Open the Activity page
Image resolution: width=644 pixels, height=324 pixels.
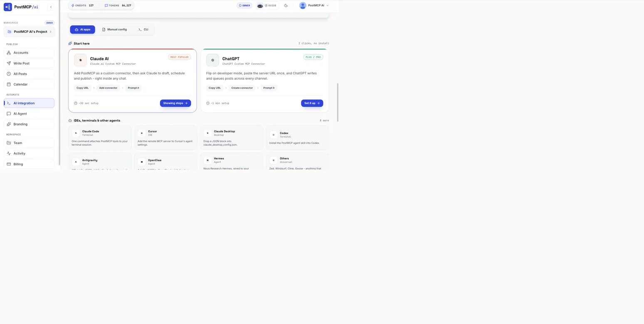(x=29, y=153)
